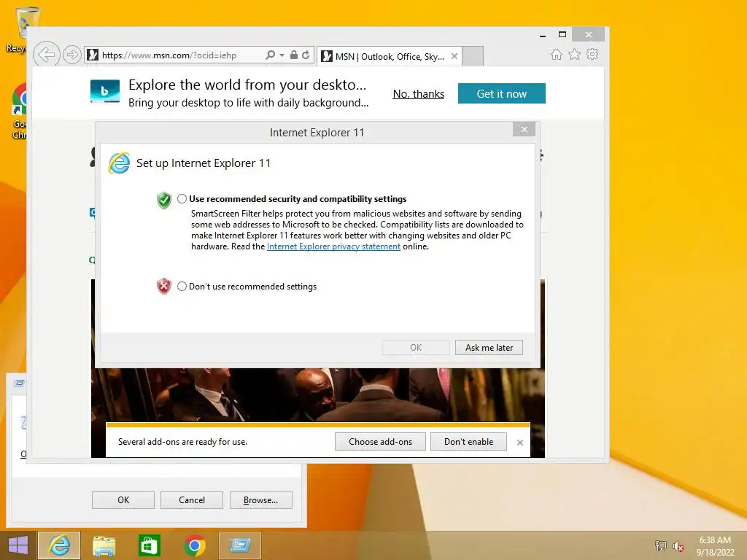
Task: Click the 'Ask me later' button
Action: click(489, 348)
